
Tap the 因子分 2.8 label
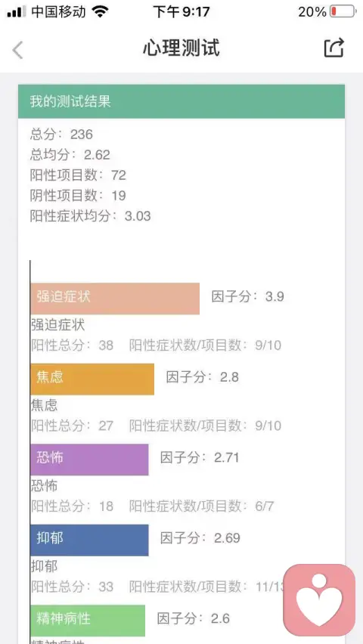[203, 377]
